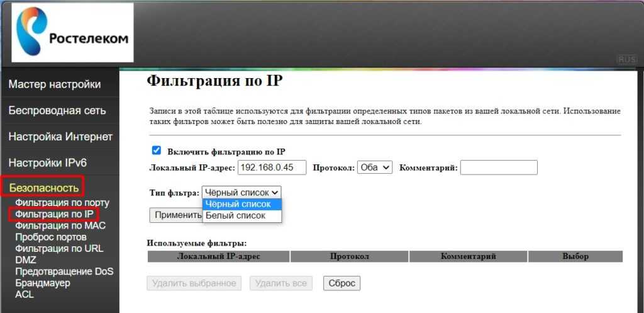Open Фильтрация по MAC page
Image resolution: width=644 pixels, height=313 pixels.
point(60,226)
